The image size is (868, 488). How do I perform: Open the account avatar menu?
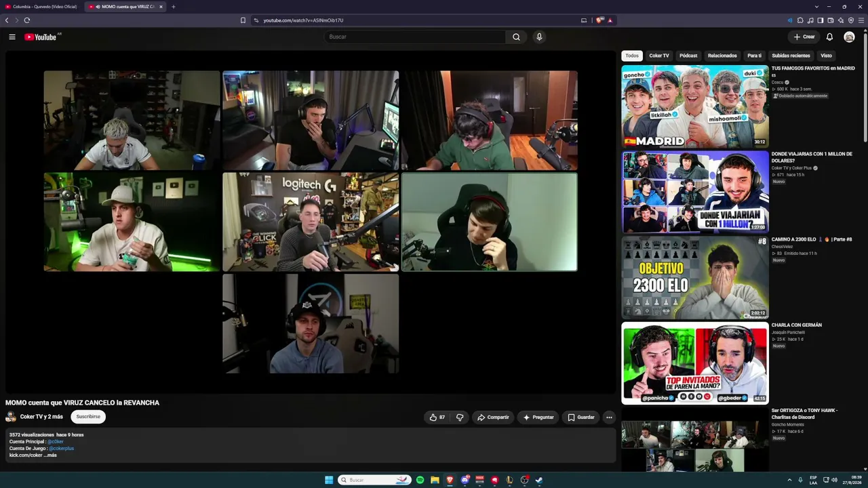point(849,37)
